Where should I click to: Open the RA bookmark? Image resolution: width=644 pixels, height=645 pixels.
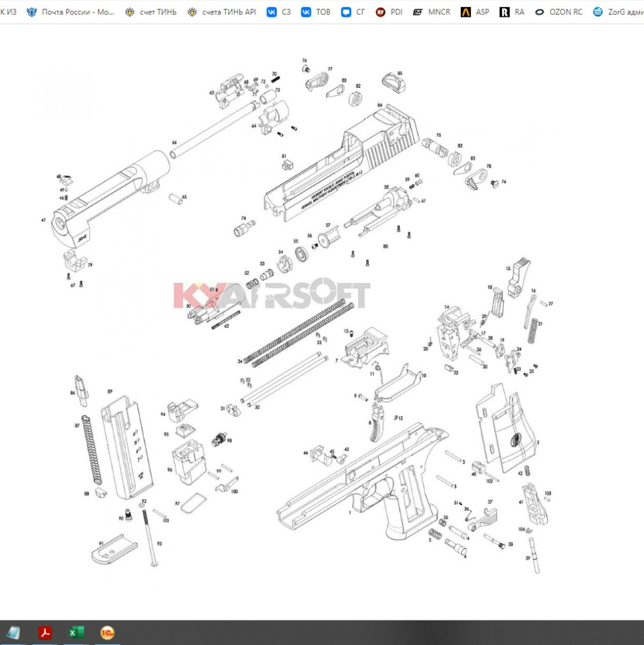pos(512,12)
